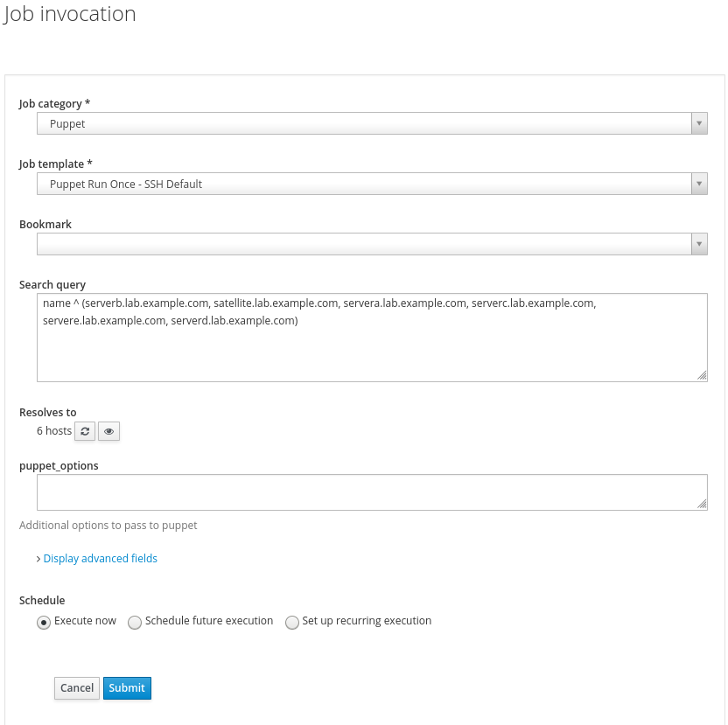
Task: Click the Bookmark dropdown arrow
Action: (698, 244)
